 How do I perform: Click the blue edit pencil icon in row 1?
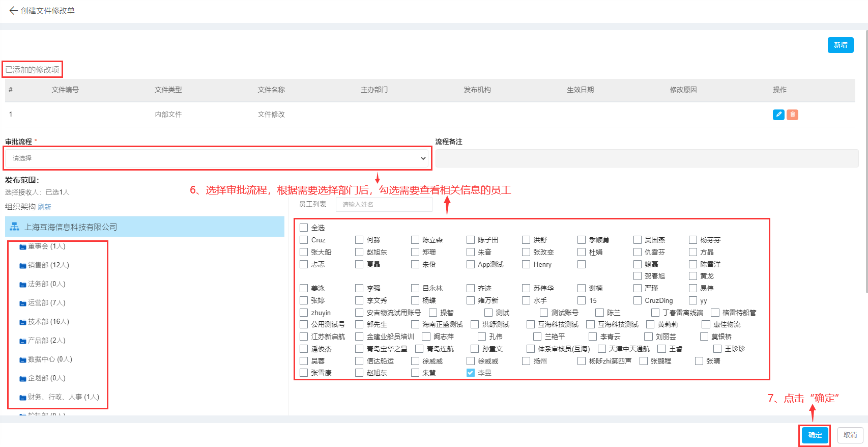(x=778, y=115)
